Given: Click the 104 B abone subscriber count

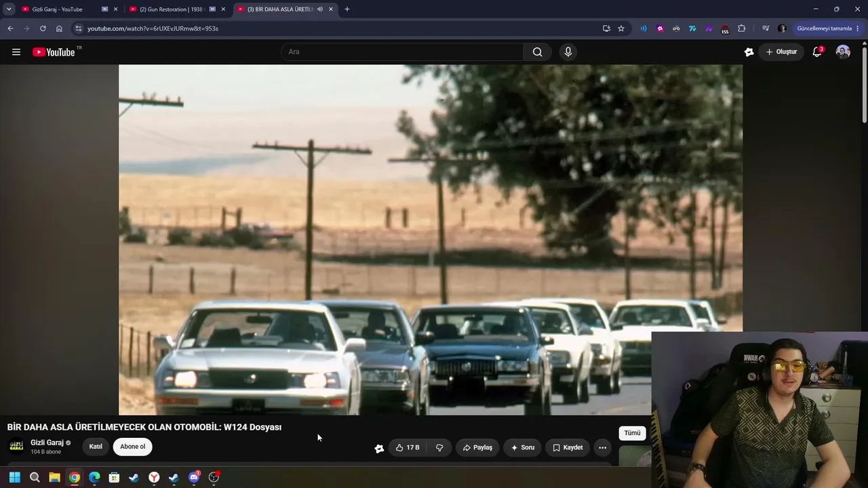Looking at the screenshot, I should click(x=45, y=452).
